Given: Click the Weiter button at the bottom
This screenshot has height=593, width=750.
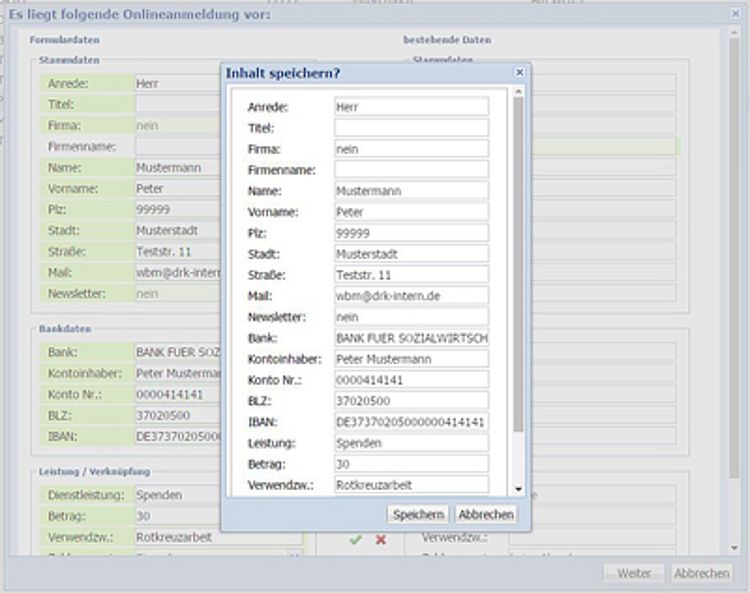Looking at the screenshot, I should point(634,573).
